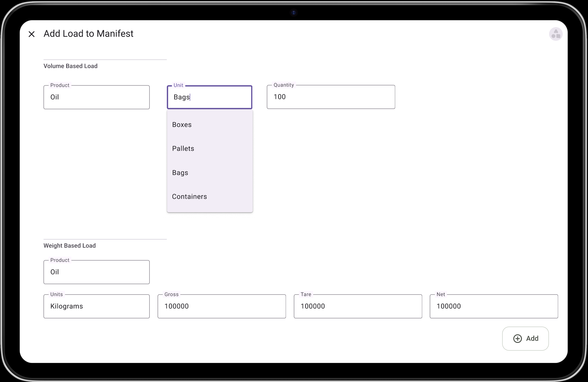588x382 pixels.
Task: Click the Gross weight input field
Action: click(x=221, y=306)
